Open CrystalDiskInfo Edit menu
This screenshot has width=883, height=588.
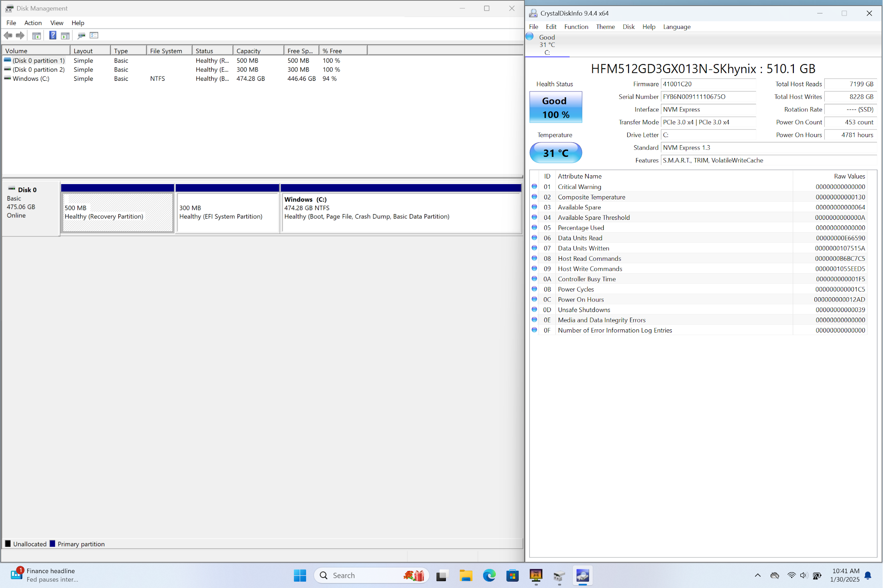551,26
